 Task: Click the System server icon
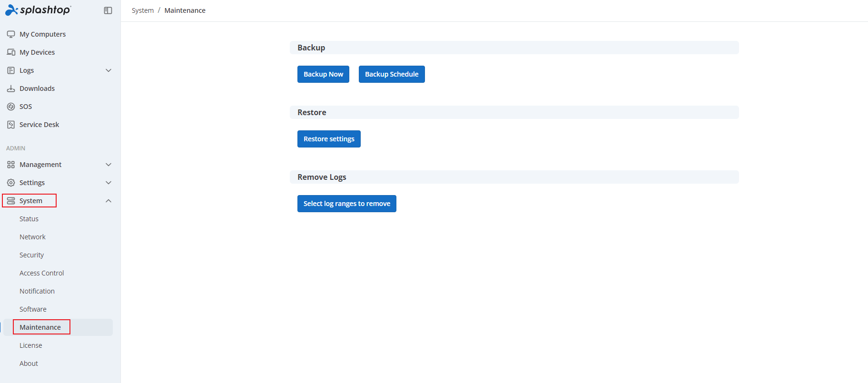pos(11,201)
